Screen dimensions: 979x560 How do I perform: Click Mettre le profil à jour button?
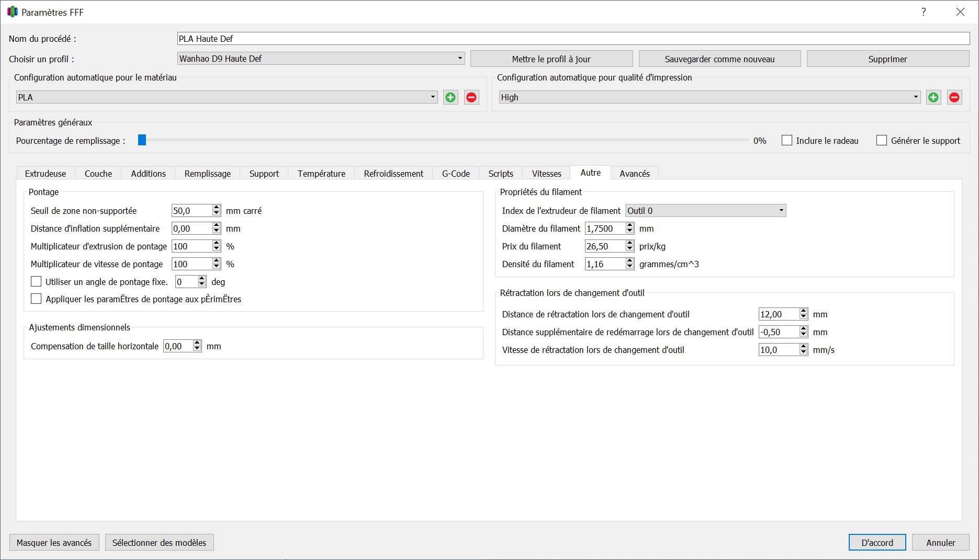(552, 59)
